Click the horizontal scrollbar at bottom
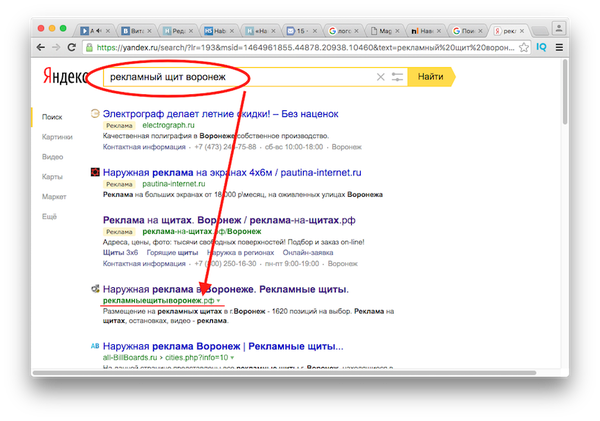Screen dimensions: 600x421 [284, 372]
